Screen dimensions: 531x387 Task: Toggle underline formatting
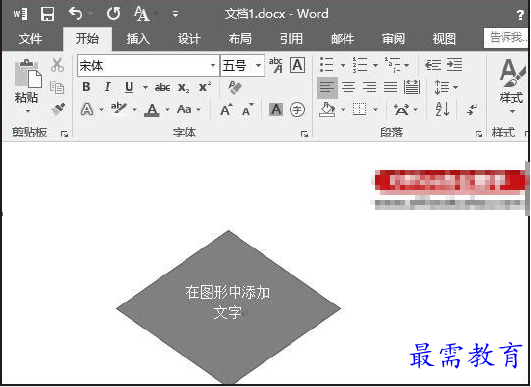click(x=129, y=87)
